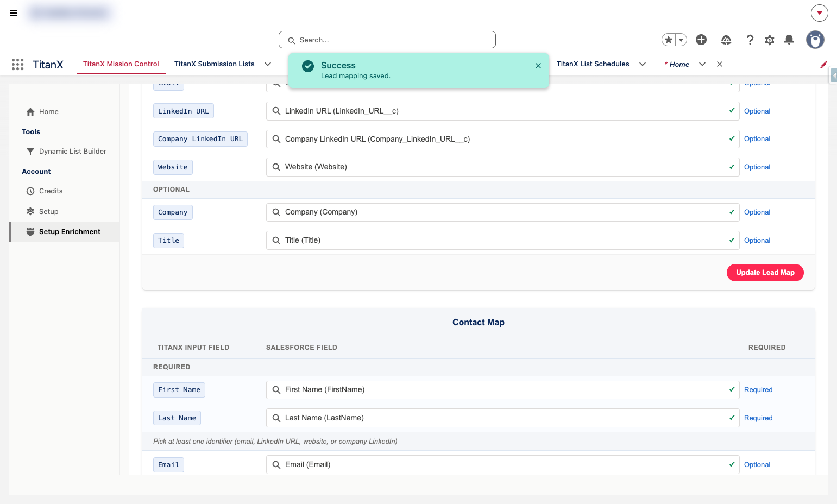This screenshot has height=504, width=837.
Task: Click the help question mark icon
Action: [750, 40]
